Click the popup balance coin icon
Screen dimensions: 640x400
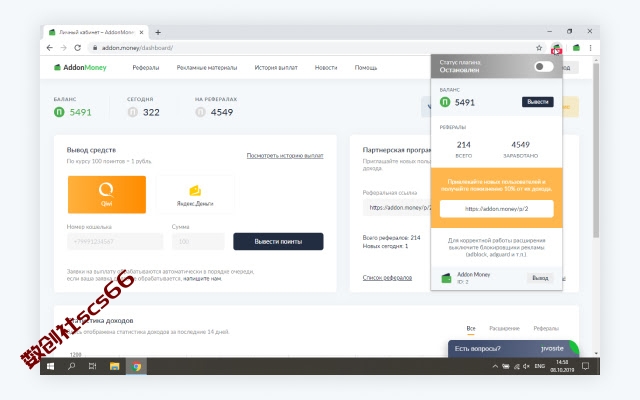(445, 102)
